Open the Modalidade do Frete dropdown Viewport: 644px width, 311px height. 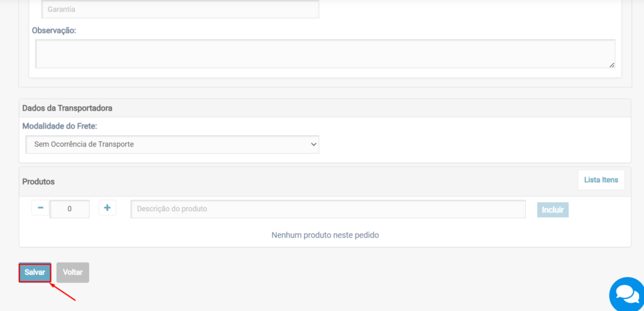coord(172,145)
